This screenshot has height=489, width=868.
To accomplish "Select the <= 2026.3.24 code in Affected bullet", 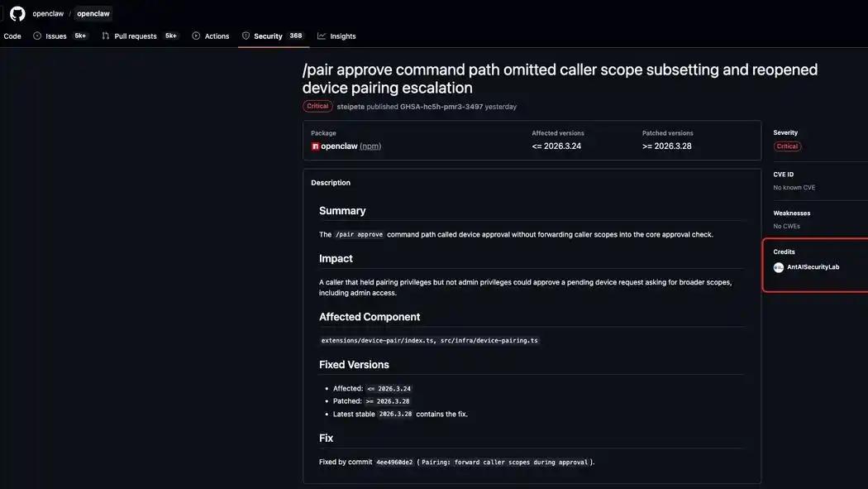I will coord(389,389).
